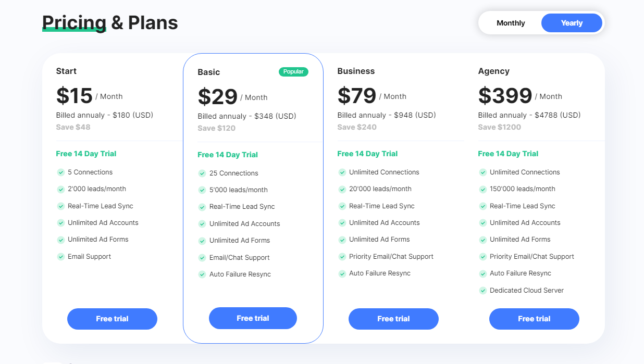644x364 pixels.
Task: Begin Agency plan free trial
Action: coord(534,319)
